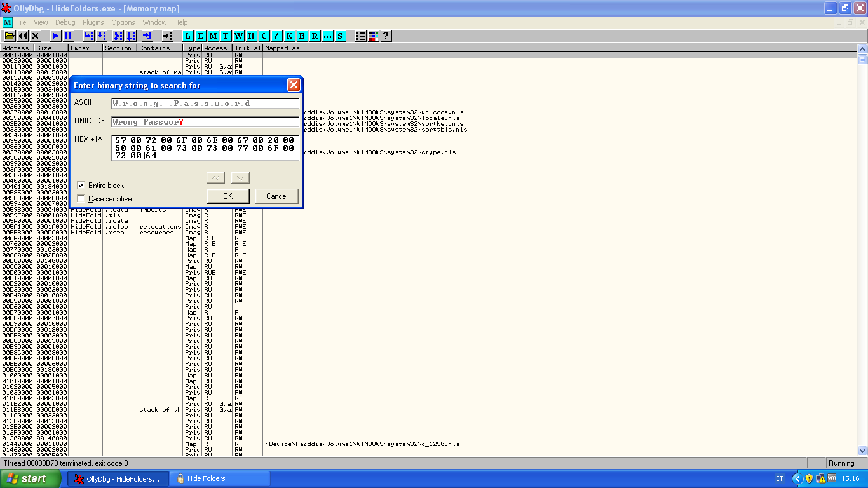Open Call stack with K button

(x=289, y=36)
